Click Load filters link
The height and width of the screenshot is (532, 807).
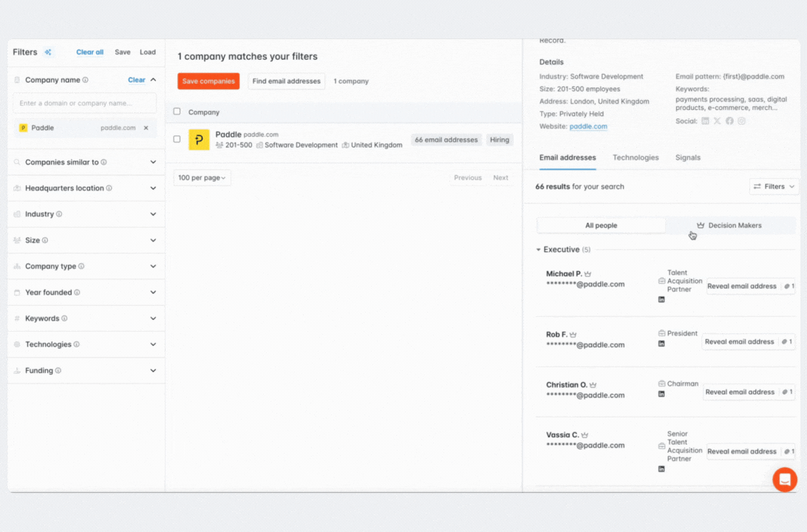[x=148, y=52]
